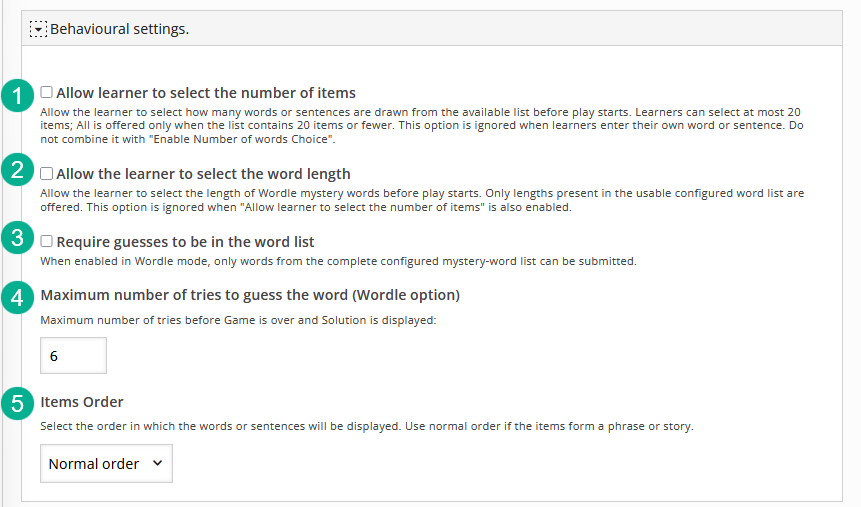The height and width of the screenshot is (507, 861).
Task: Click label Allow learner to select number of items
Action: 206,93
